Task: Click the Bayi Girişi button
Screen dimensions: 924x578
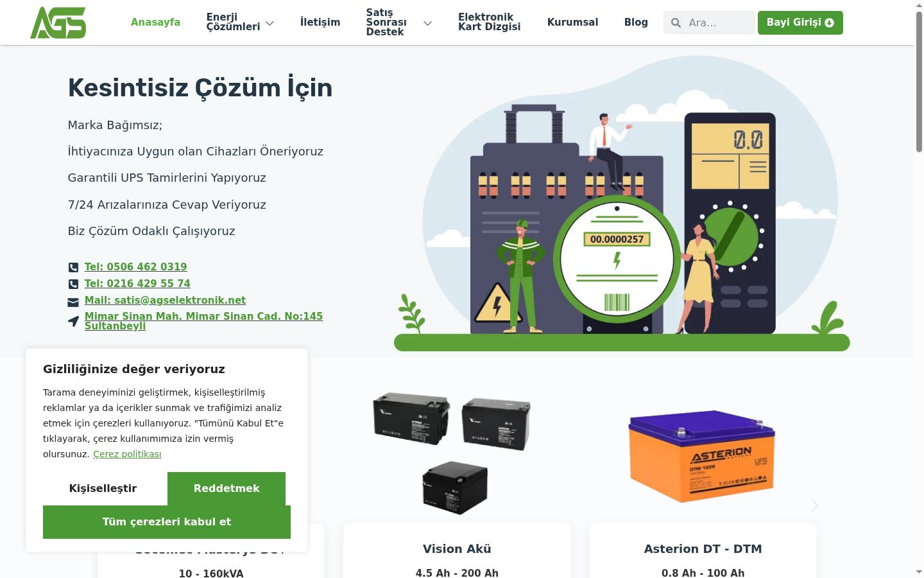Action: coord(800,22)
